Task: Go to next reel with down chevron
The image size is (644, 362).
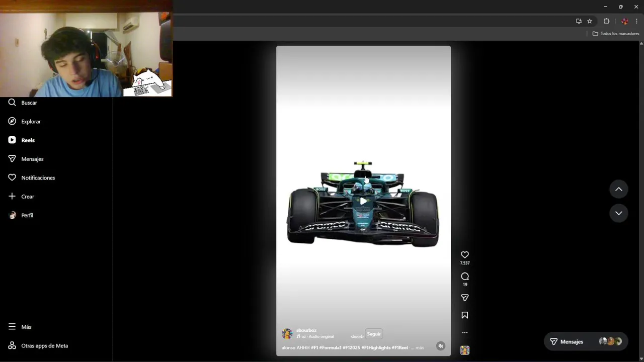Action: click(x=619, y=213)
